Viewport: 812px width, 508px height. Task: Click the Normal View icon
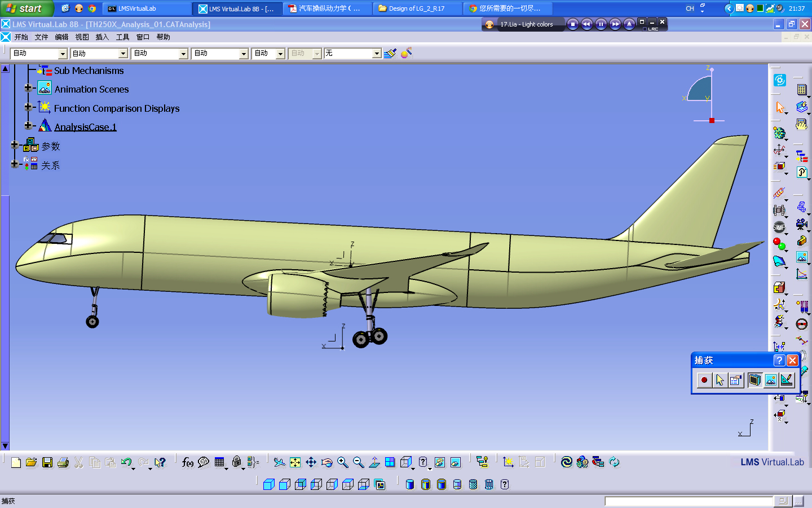pyautogui.click(x=374, y=462)
